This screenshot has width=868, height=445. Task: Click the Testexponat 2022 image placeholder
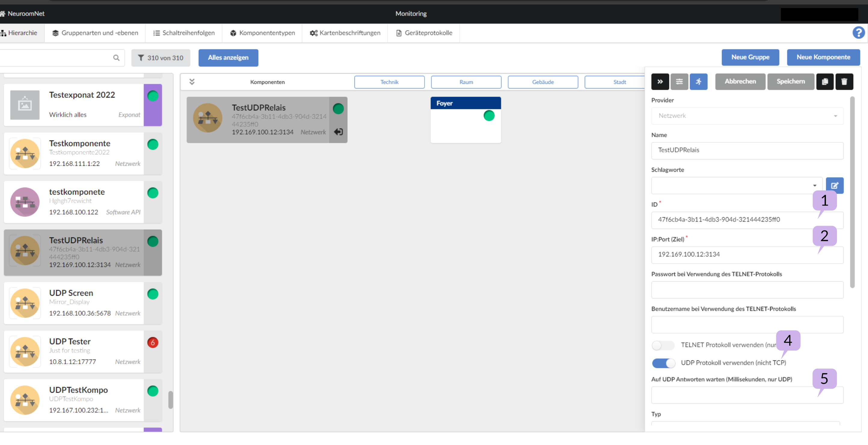coord(25,105)
